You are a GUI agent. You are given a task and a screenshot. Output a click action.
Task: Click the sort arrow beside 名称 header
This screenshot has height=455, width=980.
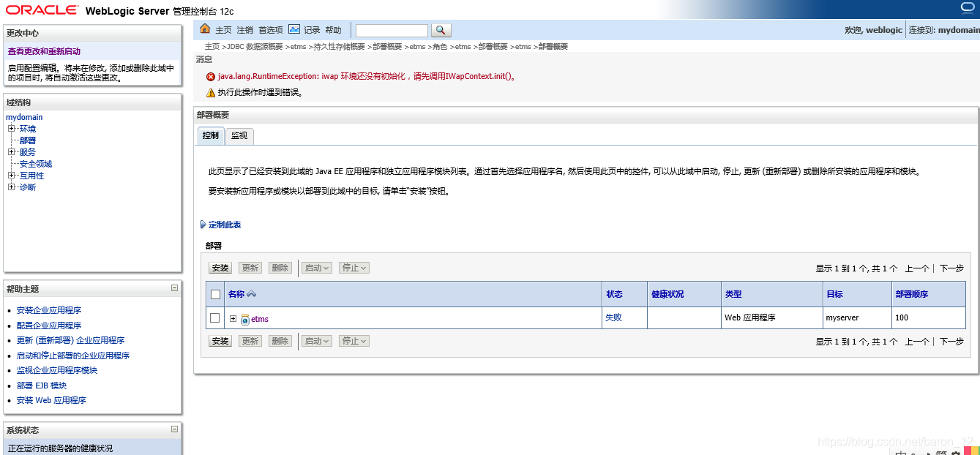[251, 294]
